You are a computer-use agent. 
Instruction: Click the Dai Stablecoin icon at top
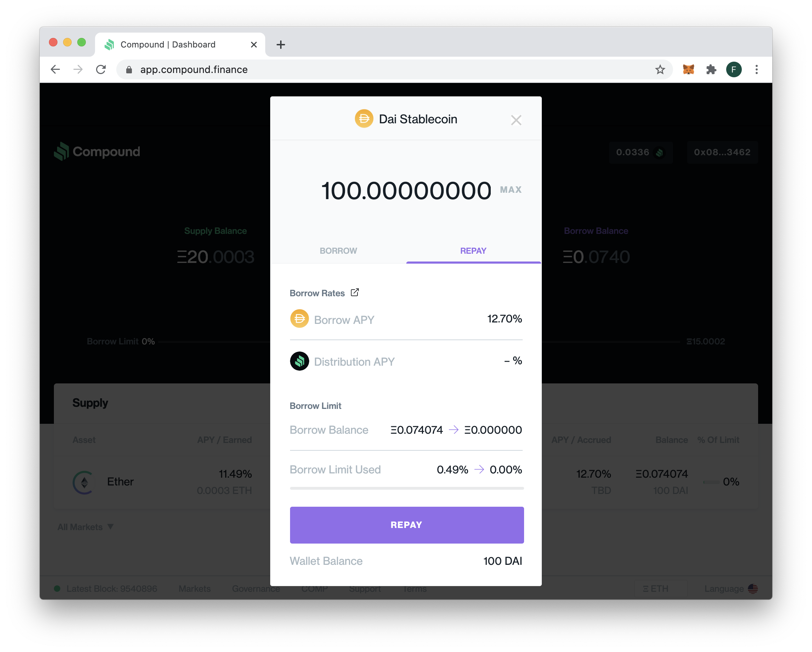364,119
